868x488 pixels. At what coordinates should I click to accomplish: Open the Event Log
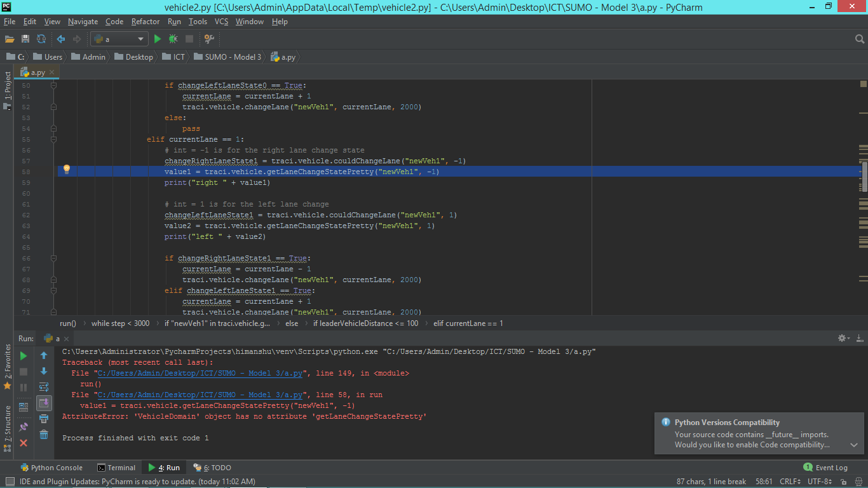[825, 468]
